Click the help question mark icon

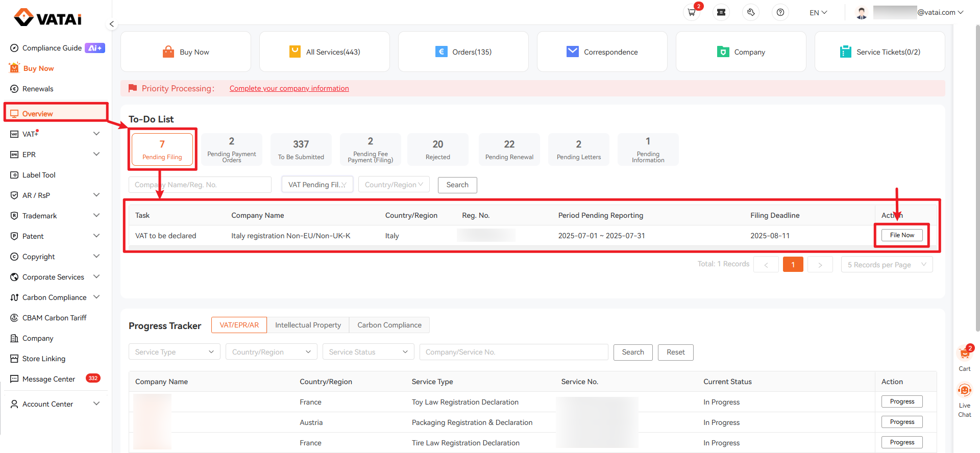coord(780,12)
